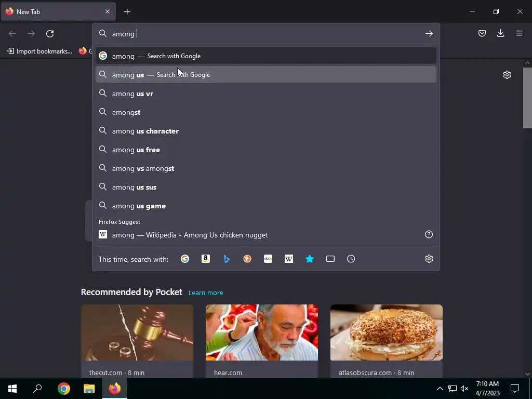Click Firefox icon in taskbar

point(115,389)
